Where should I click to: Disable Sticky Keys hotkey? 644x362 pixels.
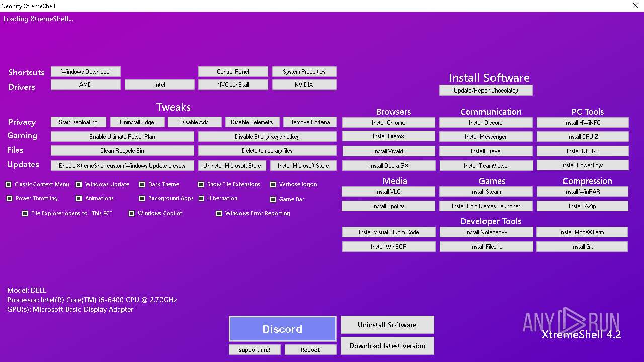pyautogui.click(x=267, y=137)
